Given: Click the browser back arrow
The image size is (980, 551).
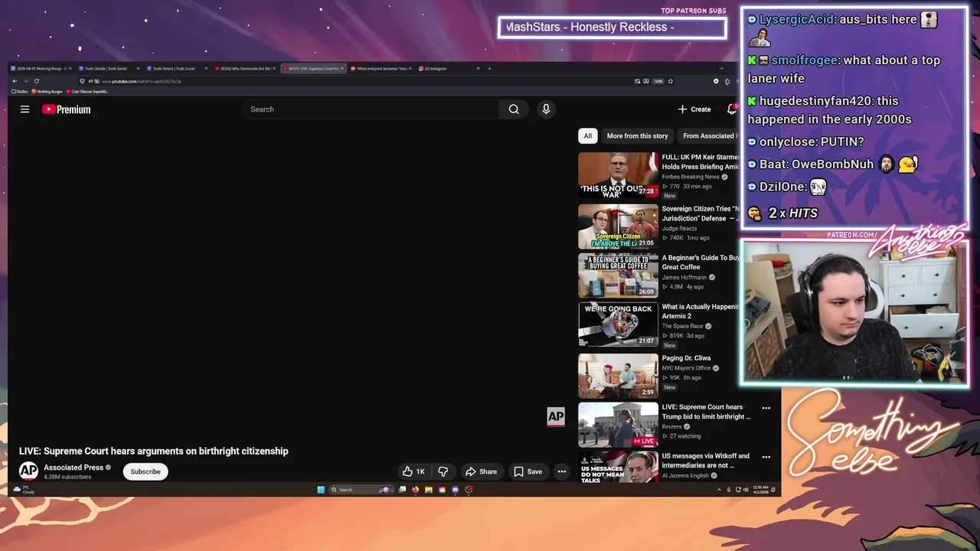Looking at the screenshot, I should click(15, 81).
